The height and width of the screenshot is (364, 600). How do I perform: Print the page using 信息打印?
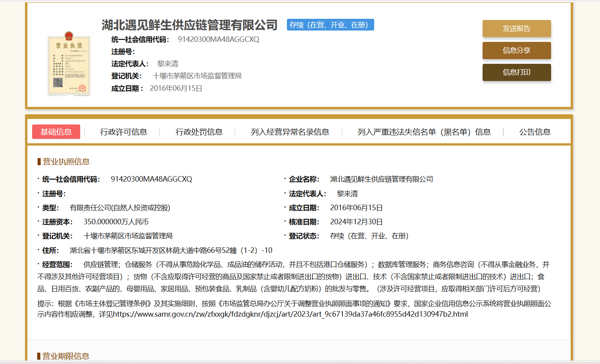[516, 72]
